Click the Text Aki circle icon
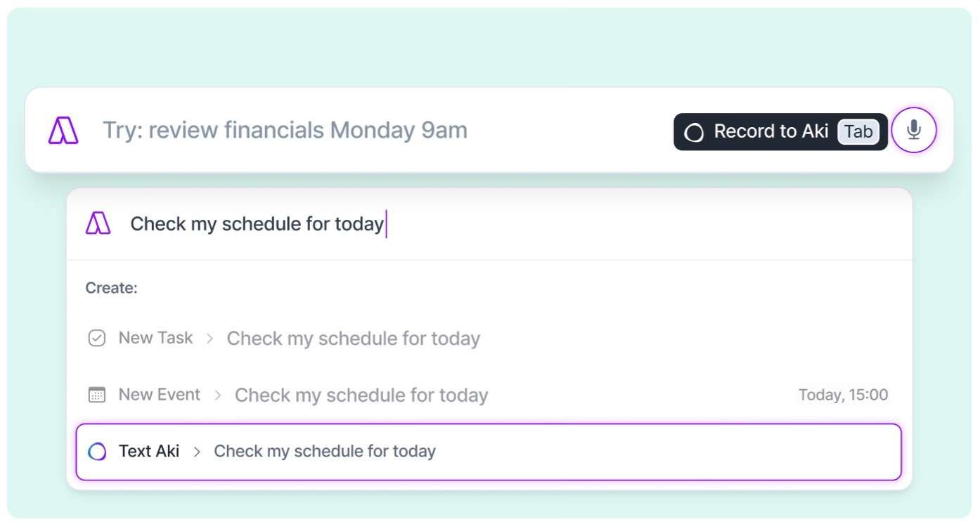The height and width of the screenshot is (531, 980). (x=97, y=452)
